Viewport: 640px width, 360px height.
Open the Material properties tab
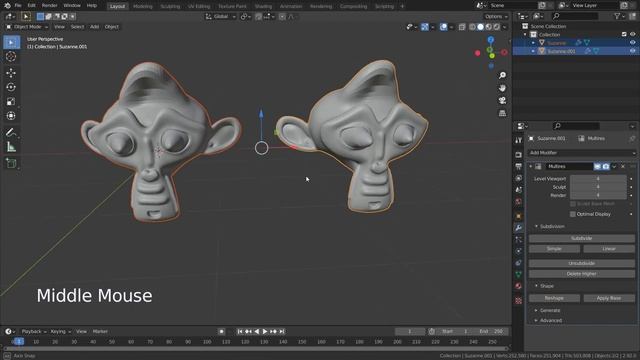click(518, 286)
